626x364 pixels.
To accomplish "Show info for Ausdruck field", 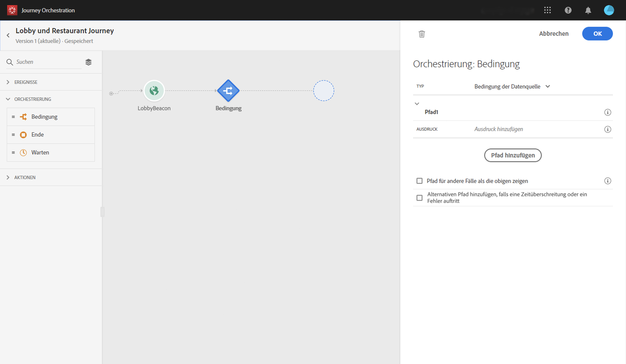I will [x=607, y=129].
